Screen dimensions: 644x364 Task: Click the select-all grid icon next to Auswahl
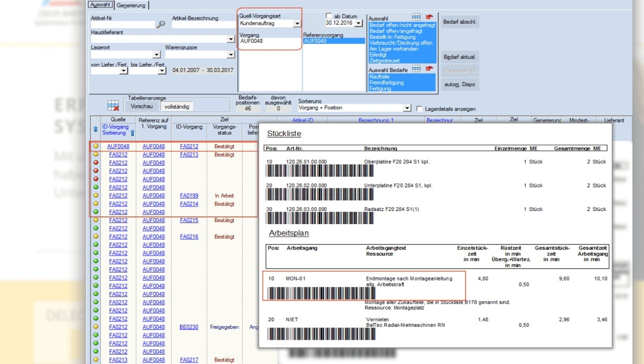[416, 17]
